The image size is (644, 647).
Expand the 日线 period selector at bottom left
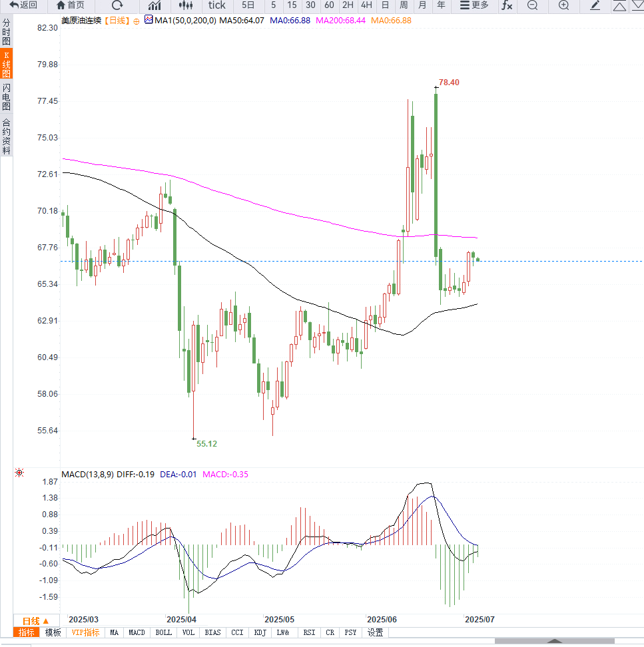36,620
